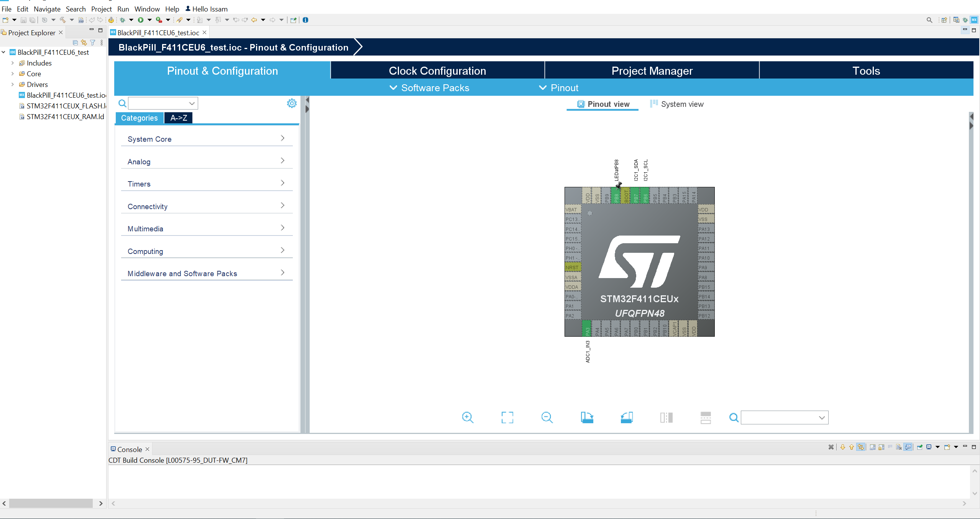Click the Debug bug icon in the toolbar
The image size is (980, 519).
click(123, 20)
